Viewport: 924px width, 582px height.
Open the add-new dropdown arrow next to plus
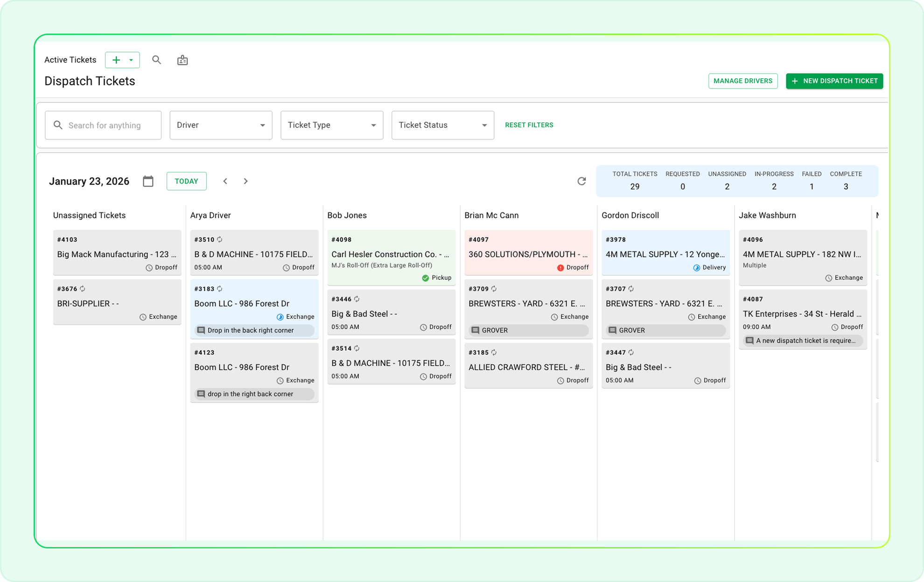pyautogui.click(x=131, y=60)
